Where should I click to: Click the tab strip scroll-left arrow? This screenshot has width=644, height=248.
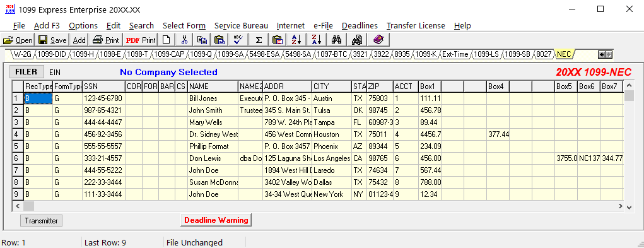(x=602, y=54)
